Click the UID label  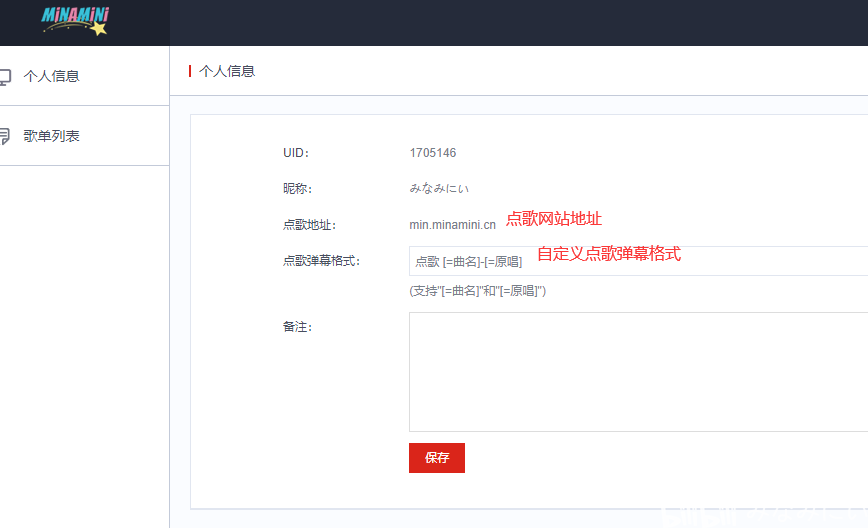pos(296,153)
